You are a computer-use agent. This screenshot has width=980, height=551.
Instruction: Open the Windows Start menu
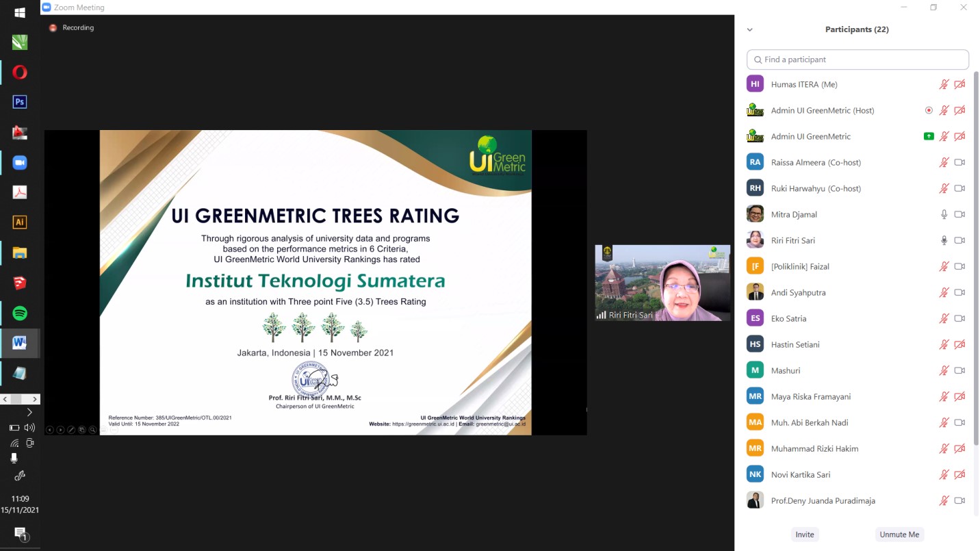(x=20, y=13)
